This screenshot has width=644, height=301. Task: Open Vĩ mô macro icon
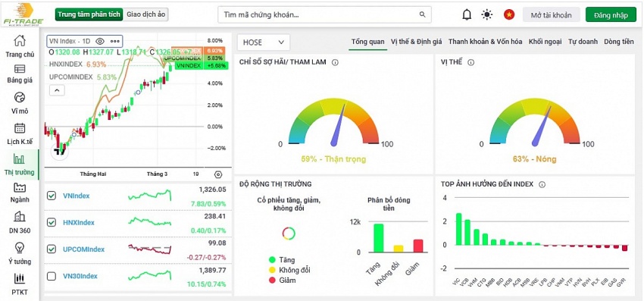pos(20,98)
